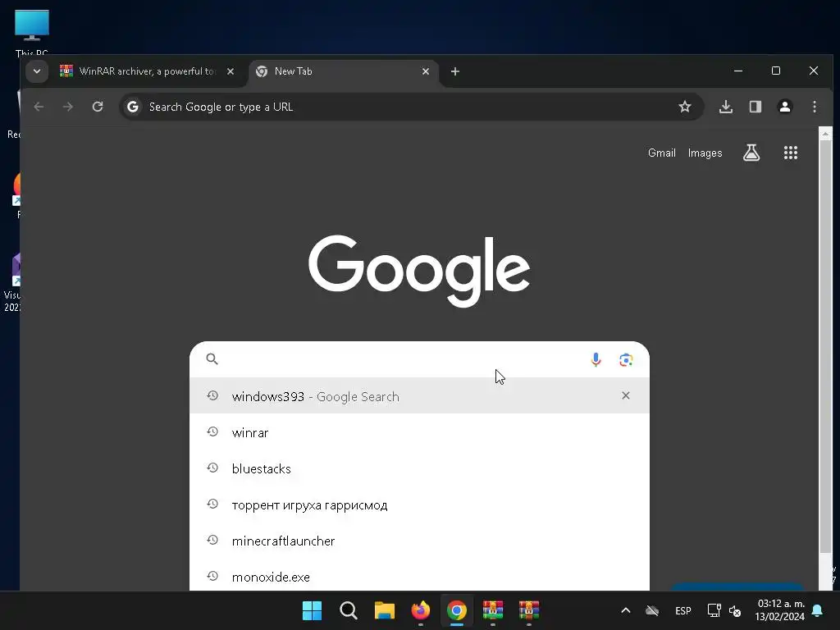Open the Chrome profile icon
This screenshot has width=840, height=630.
[785, 107]
